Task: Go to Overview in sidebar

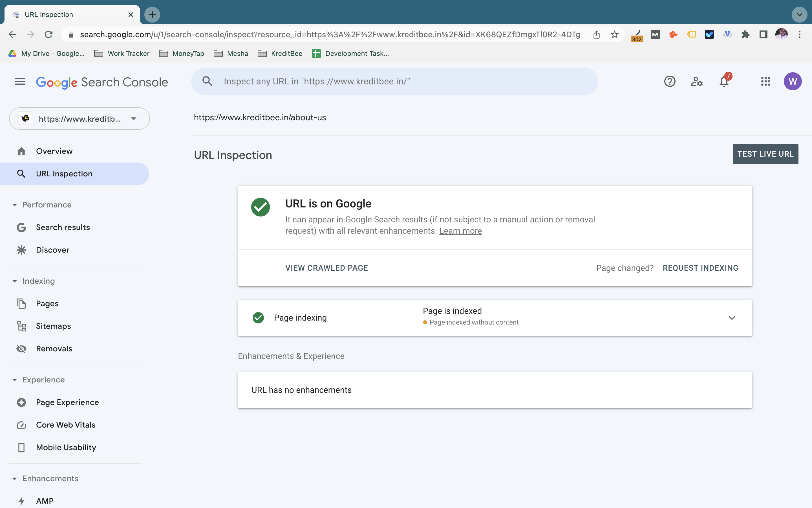Action: (74, 151)
